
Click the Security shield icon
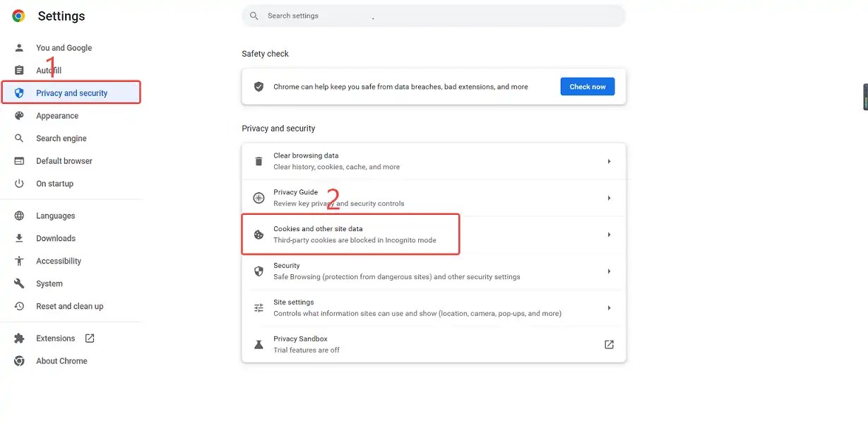[x=258, y=271]
